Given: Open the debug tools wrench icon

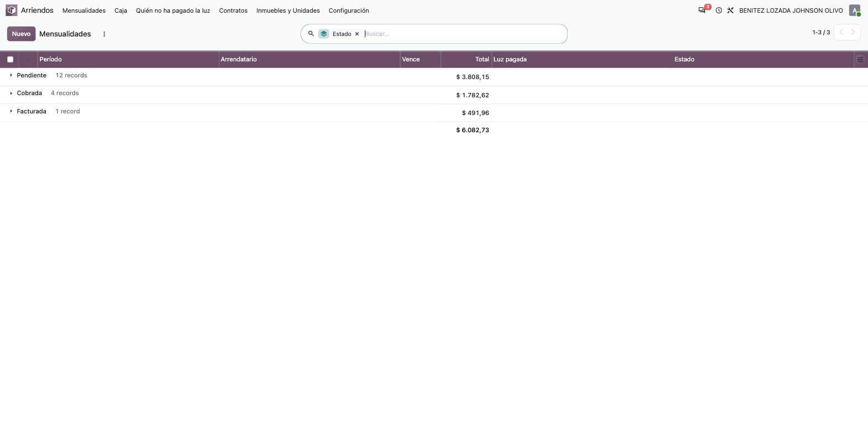Looking at the screenshot, I should [x=730, y=11].
